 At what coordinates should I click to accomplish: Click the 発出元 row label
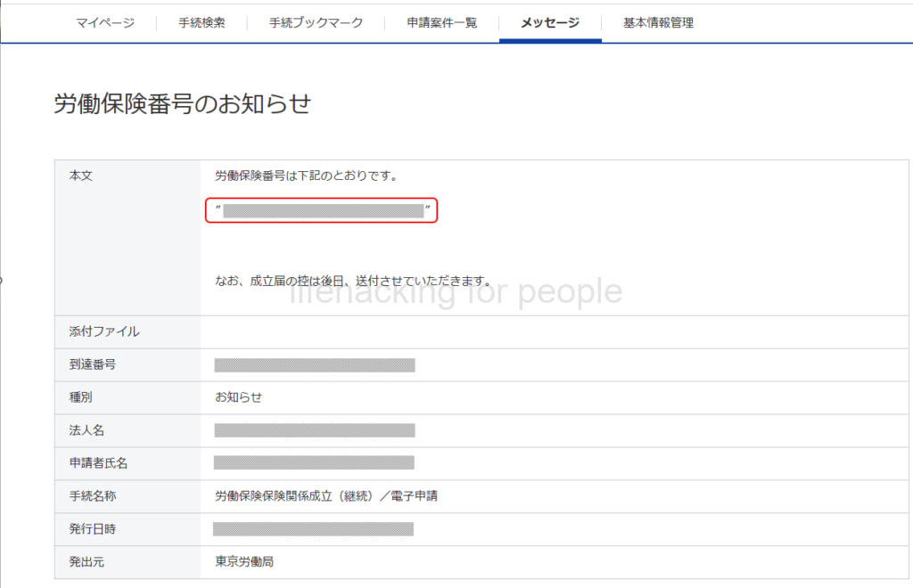86,561
